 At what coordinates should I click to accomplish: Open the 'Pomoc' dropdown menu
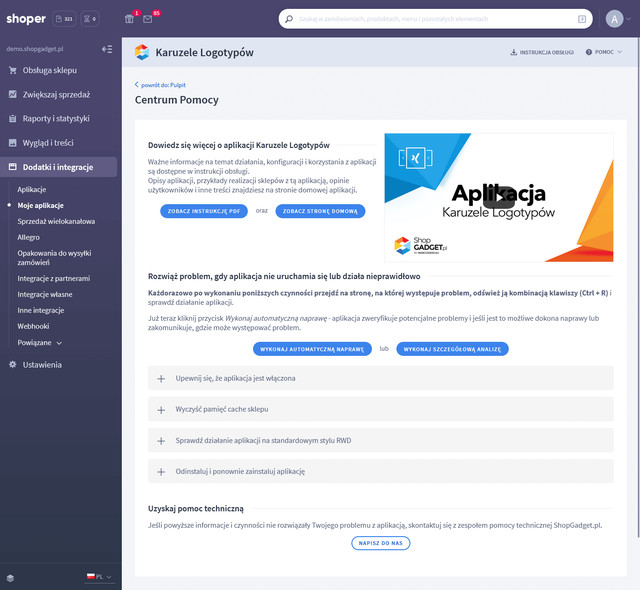tap(604, 52)
